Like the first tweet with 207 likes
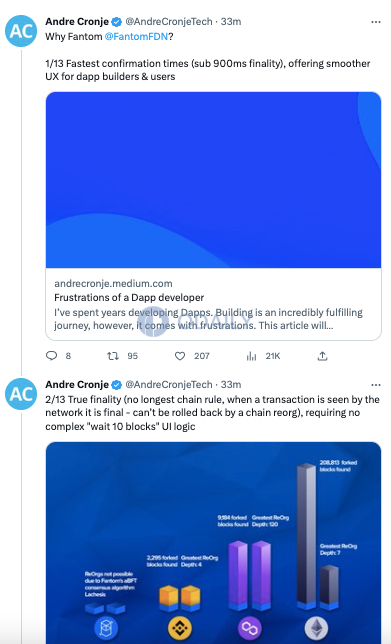This screenshot has height=644, width=391. point(180,356)
